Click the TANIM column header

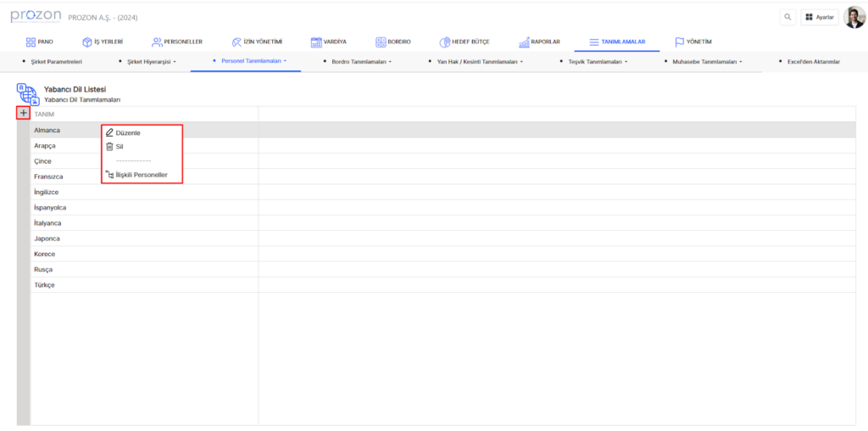pyautogui.click(x=44, y=114)
